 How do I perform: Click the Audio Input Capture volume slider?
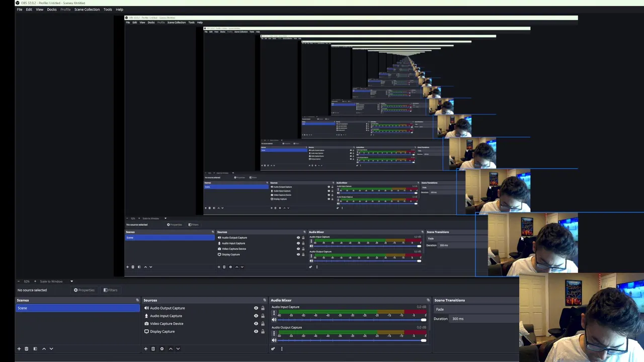click(x=352, y=320)
